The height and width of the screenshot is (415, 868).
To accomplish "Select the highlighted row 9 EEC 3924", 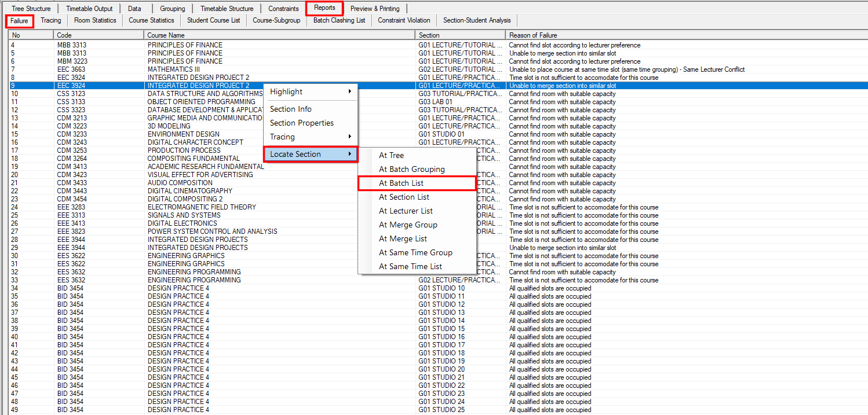I will click(x=437, y=86).
